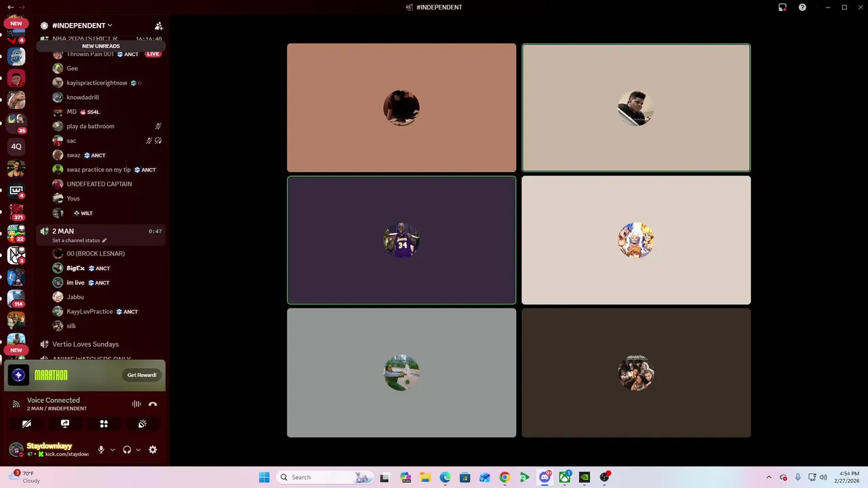
Task: Click the Get Reward! button
Action: (x=142, y=375)
